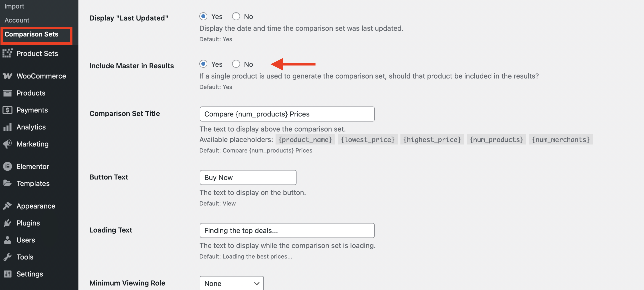Click the Payments dollar icon
Screen dimensions: 644x290
click(x=7, y=110)
